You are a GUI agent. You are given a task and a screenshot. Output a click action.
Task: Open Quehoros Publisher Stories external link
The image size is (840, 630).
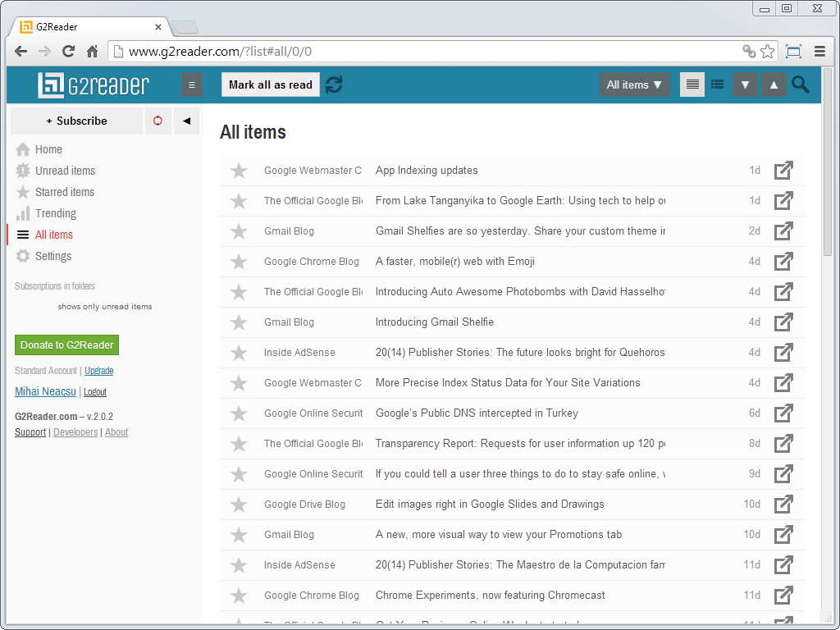783,353
